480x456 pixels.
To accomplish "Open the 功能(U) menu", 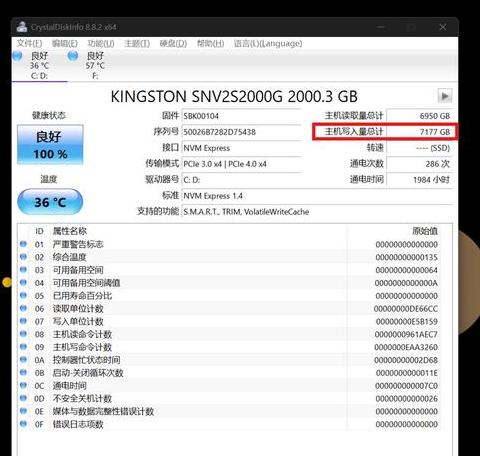I will pyautogui.click(x=101, y=43).
